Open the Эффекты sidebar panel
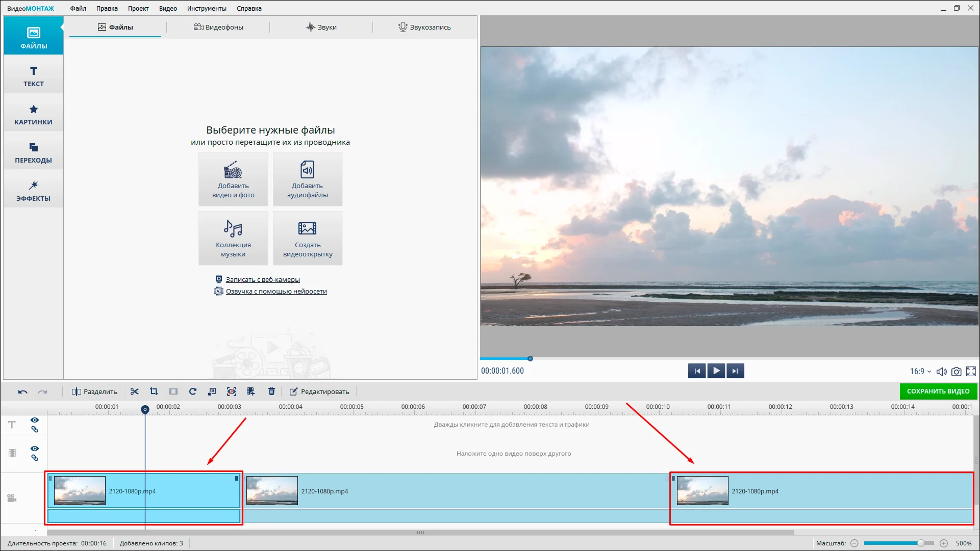Screen dimensions: 980x551 [x=34, y=191]
